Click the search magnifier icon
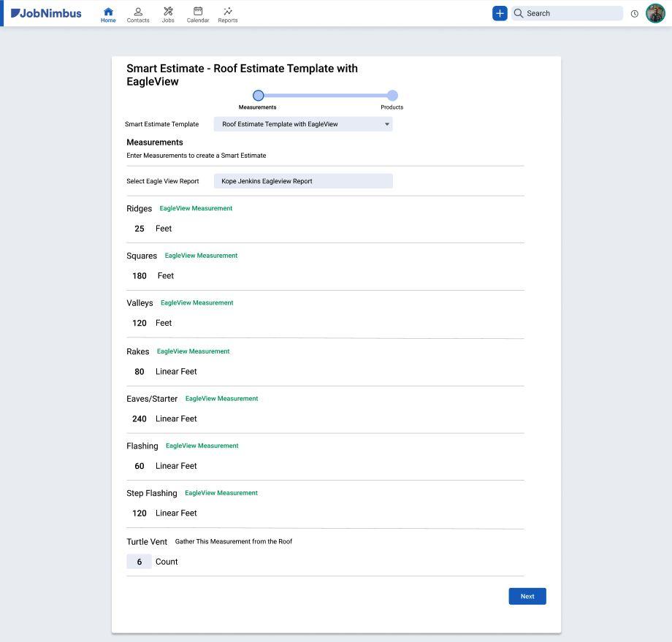 click(x=518, y=13)
